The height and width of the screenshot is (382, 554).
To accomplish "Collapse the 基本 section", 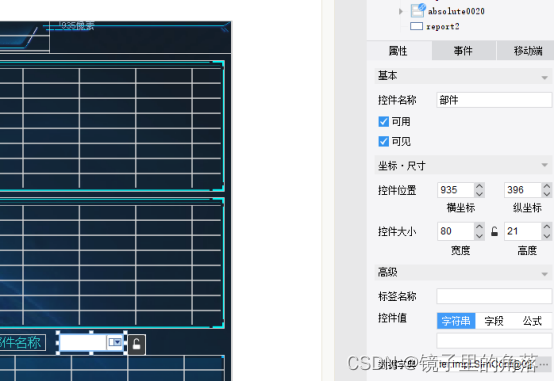I will click(544, 77).
